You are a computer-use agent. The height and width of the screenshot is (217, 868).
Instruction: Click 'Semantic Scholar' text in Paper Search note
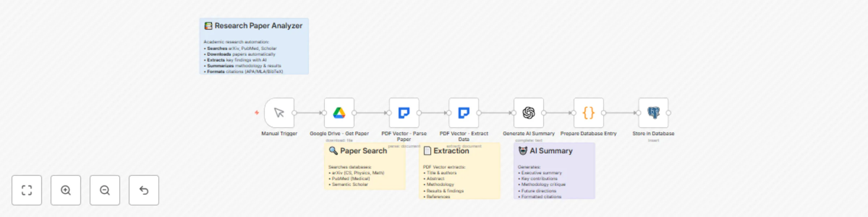coord(350,184)
